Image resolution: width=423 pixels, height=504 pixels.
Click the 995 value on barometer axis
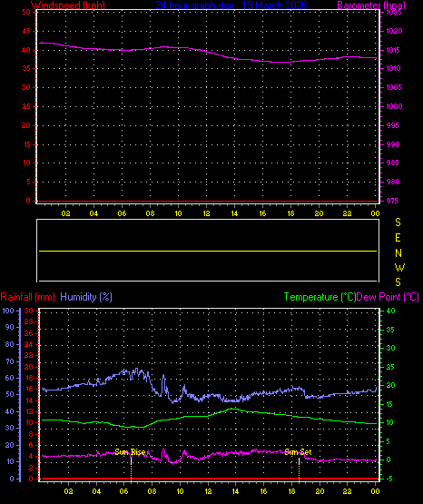pos(393,125)
